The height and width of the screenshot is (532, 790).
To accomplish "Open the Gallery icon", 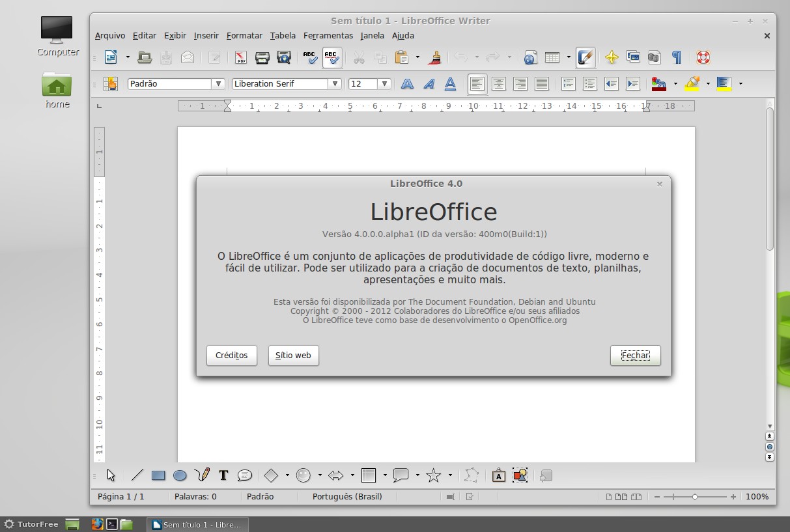I will (x=633, y=57).
